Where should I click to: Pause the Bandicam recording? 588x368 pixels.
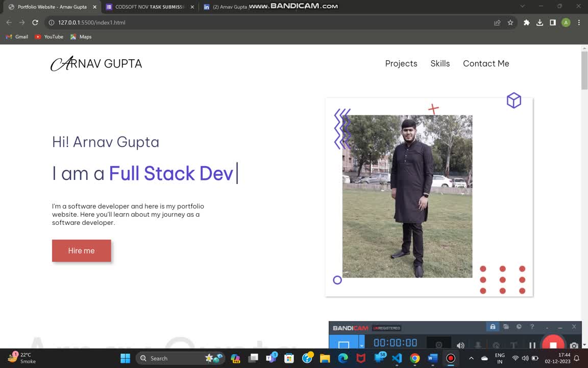tap(532, 345)
